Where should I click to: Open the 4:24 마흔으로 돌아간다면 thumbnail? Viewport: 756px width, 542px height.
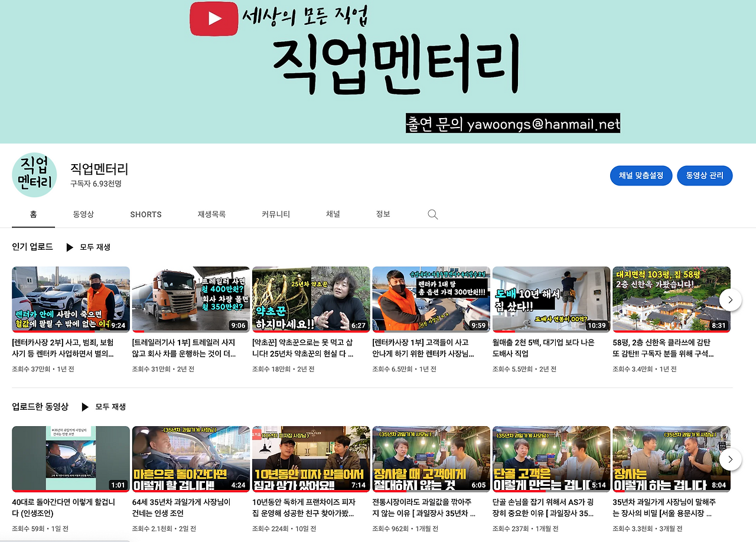[191, 459]
